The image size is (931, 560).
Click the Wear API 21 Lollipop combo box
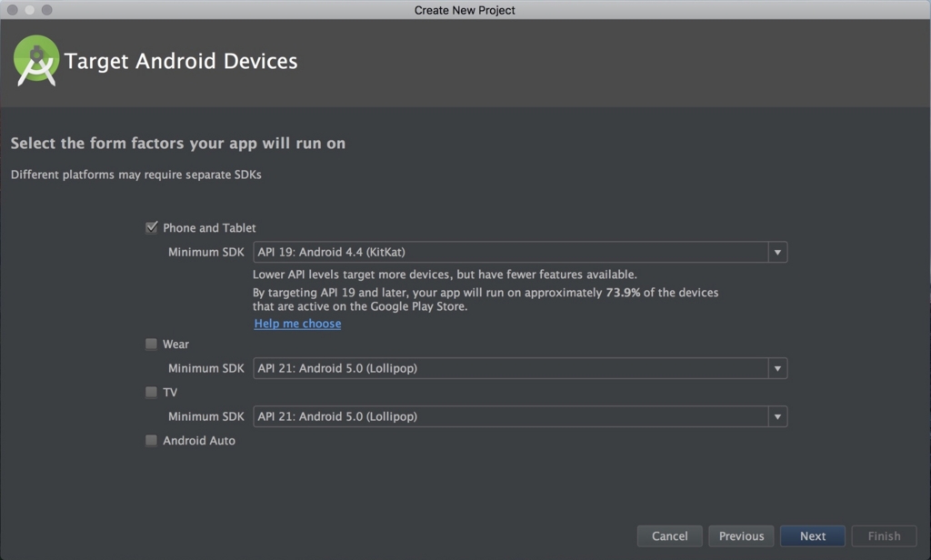click(509, 368)
